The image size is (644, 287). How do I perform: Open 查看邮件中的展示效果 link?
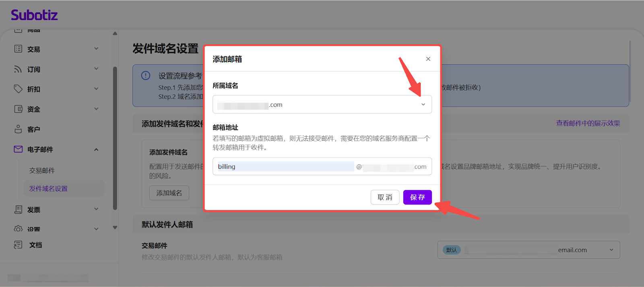pyautogui.click(x=588, y=123)
